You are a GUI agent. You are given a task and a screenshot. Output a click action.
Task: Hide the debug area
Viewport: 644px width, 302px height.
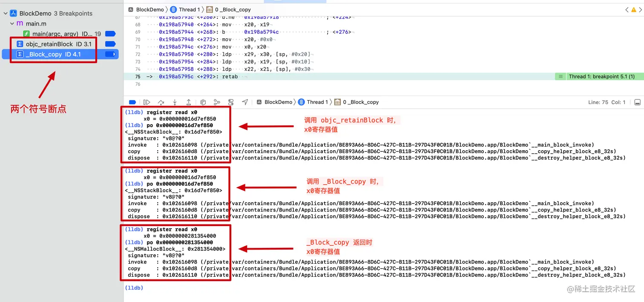click(x=637, y=102)
